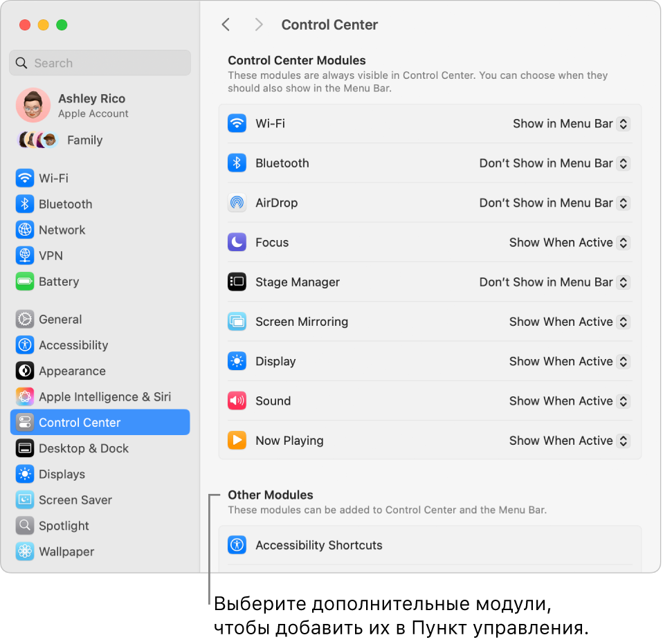Go back with the left chevron button
663x644 pixels.
(x=226, y=24)
